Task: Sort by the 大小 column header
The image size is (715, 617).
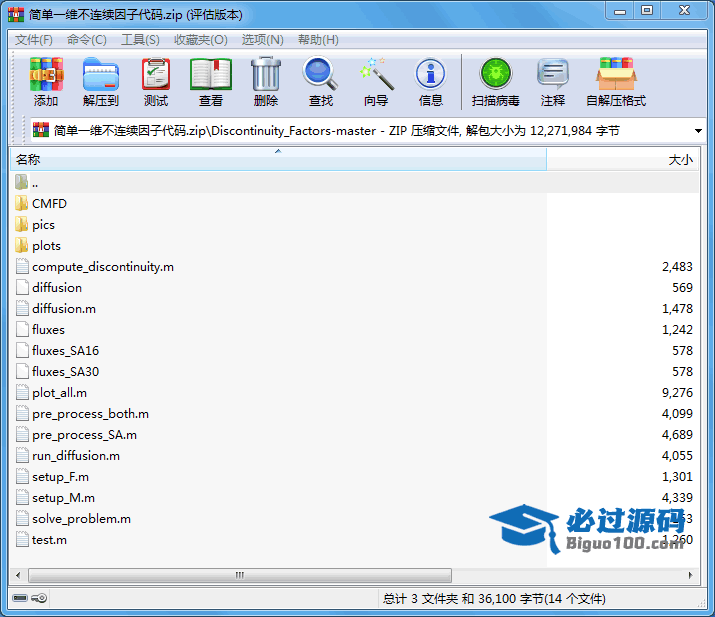Action: 622,159
